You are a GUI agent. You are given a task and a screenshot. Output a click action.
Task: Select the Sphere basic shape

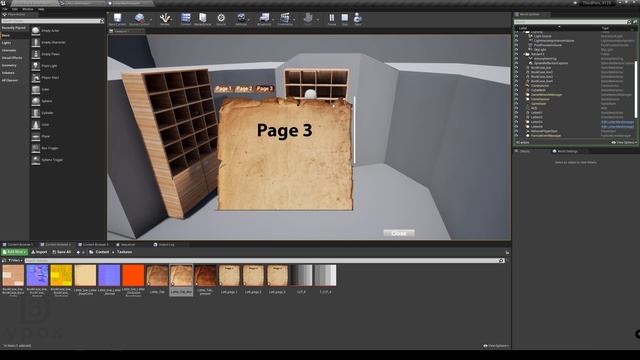click(42, 101)
